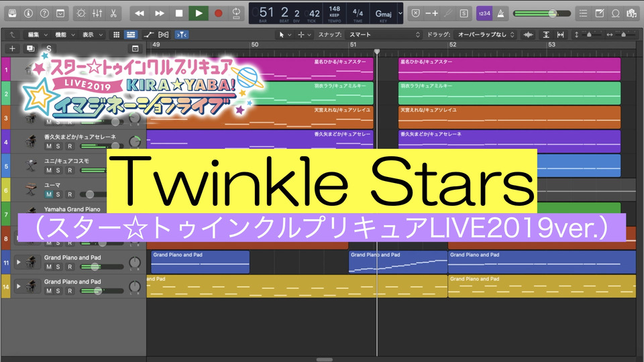Image resolution: width=644 pixels, height=362 pixels.
Task: Unmute the ユーマ track with its M button
Action: (x=49, y=194)
